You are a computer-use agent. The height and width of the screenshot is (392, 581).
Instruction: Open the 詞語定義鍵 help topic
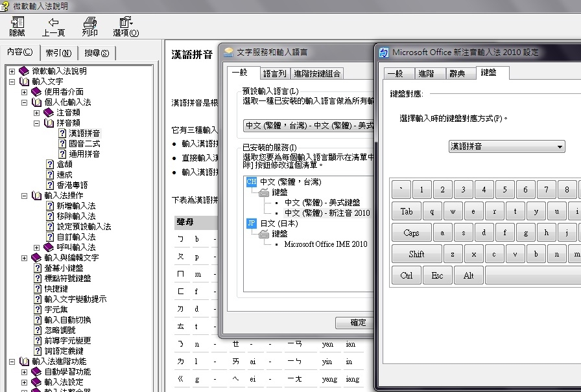(64, 351)
